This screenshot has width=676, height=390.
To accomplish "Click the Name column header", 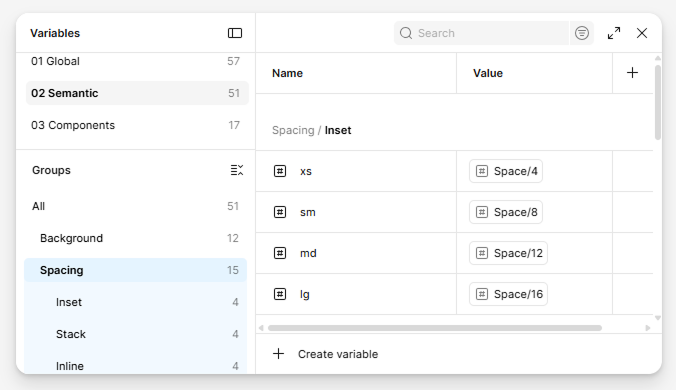I will click(x=287, y=73).
